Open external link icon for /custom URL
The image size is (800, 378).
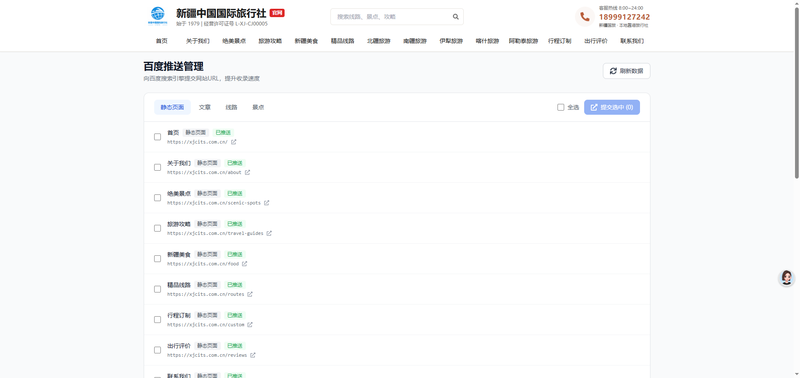pyautogui.click(x=250, y=324)
